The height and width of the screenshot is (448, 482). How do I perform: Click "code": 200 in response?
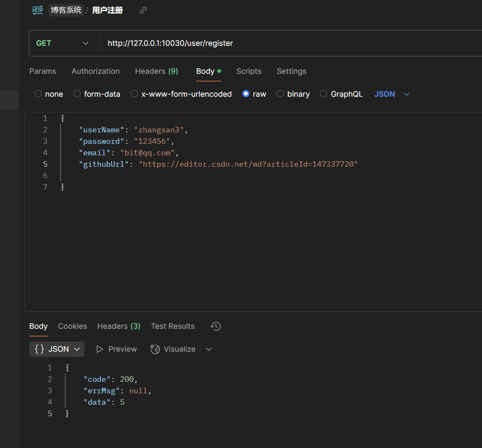(110, 379)
